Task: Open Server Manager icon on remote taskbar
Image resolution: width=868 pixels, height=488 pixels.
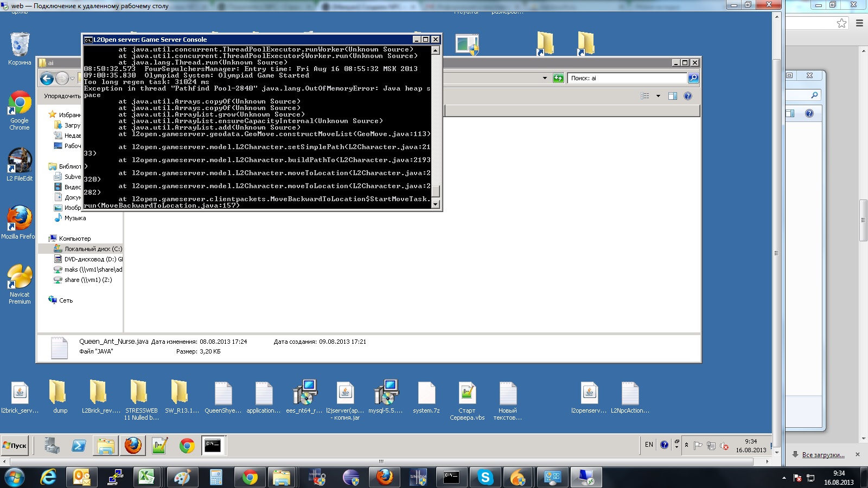Action: (52, 446)
